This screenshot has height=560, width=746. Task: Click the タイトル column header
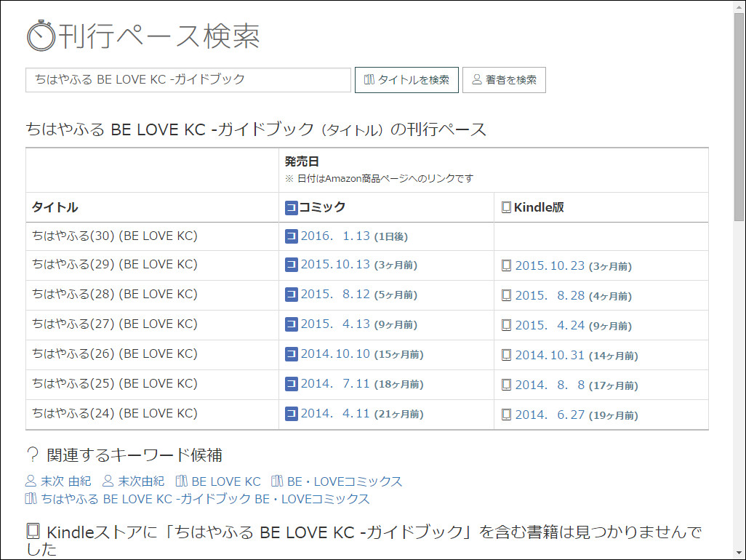click(55, 207)
